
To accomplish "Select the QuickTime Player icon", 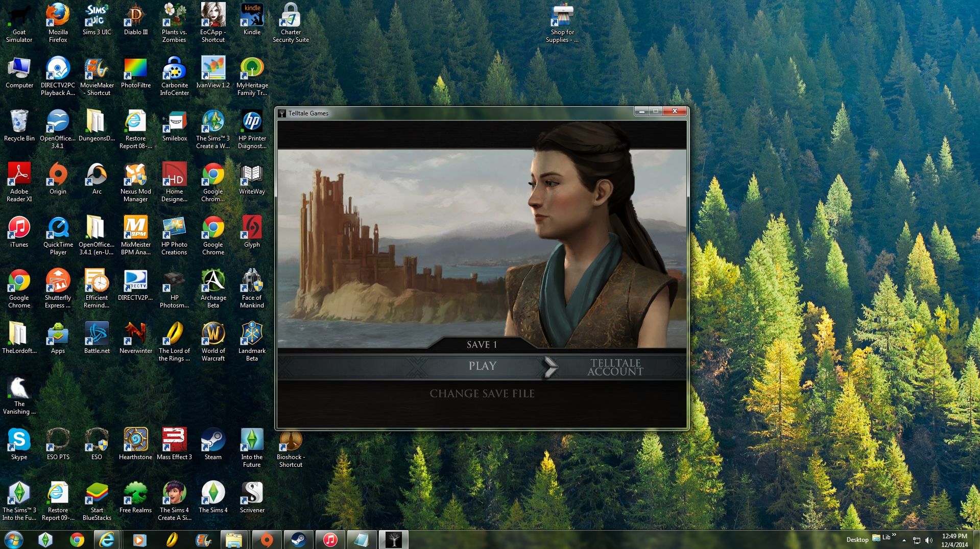I will coord(58,235).
